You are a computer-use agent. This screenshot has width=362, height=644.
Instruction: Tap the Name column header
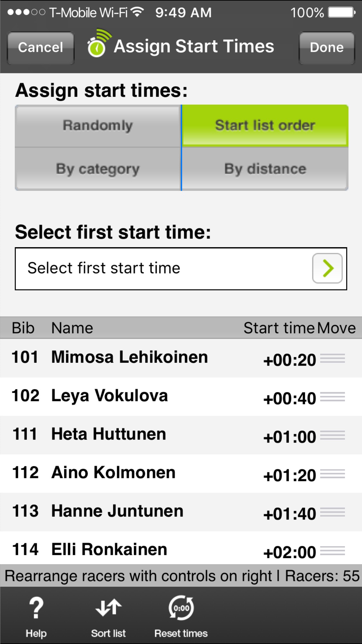click(x=72, y=328)
